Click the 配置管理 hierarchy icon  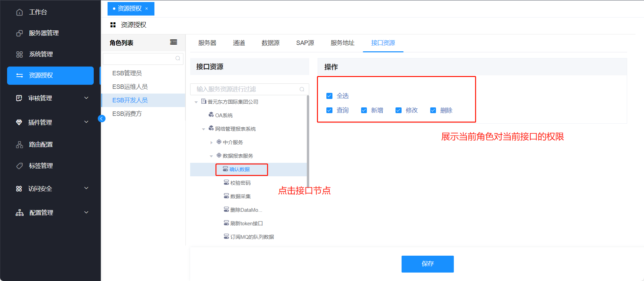click(x=20, y=213)
